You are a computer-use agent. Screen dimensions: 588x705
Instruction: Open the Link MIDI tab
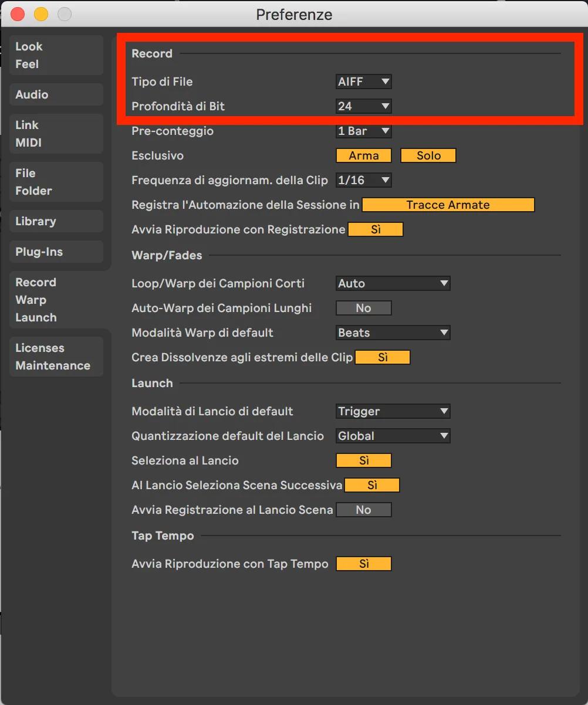[56, 134]
